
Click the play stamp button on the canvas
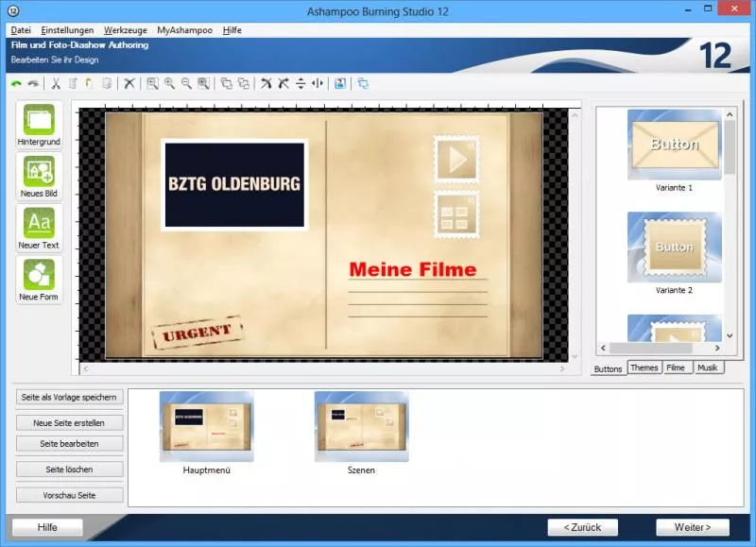coord(456,159)
